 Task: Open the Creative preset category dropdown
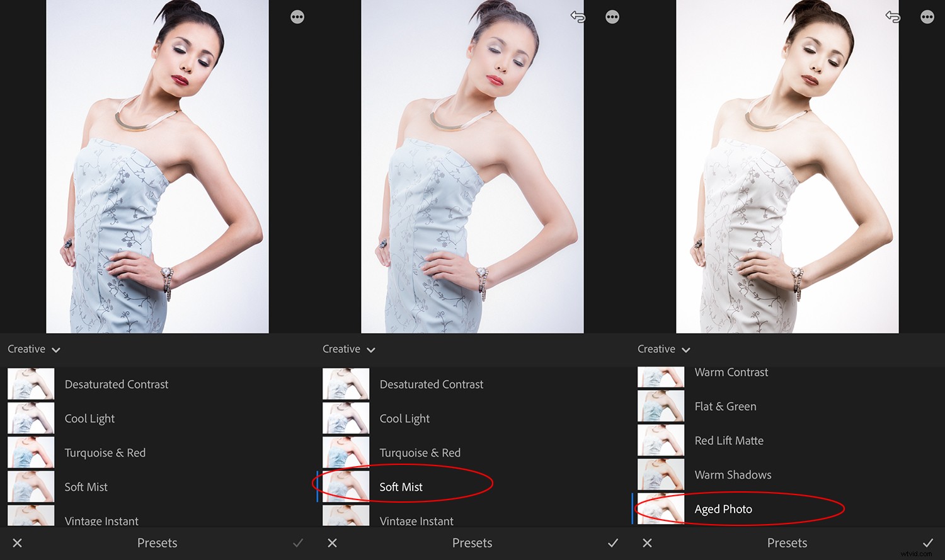[x=34, y=349]
